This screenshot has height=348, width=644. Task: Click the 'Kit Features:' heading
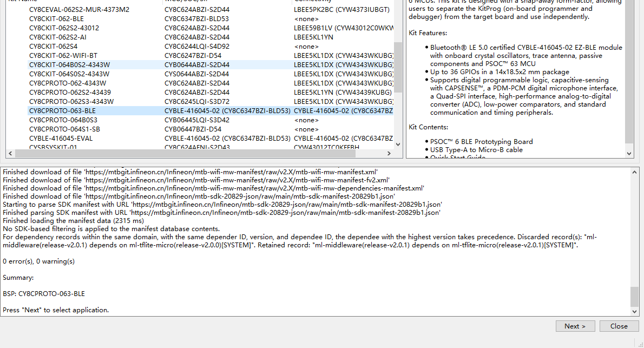click(428, 33)
